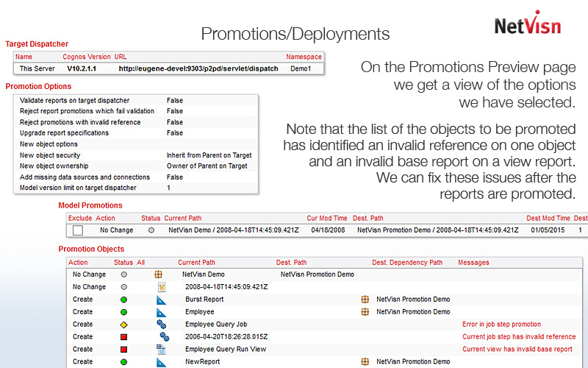Click the package icon beside NetVisn Demo
The width and height of the screenshot is (588, 368).
click(x=158, y=275)
